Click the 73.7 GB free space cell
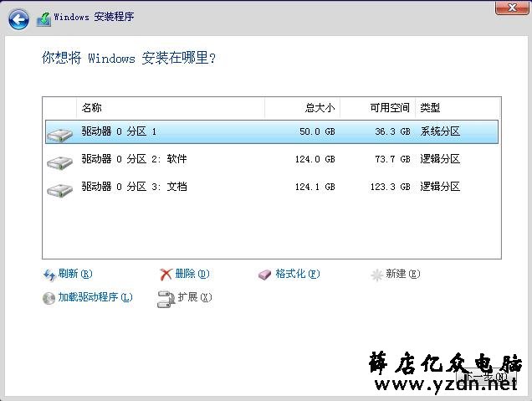The height and width of the screenshot is (401, 532). (x=392, y=159)
